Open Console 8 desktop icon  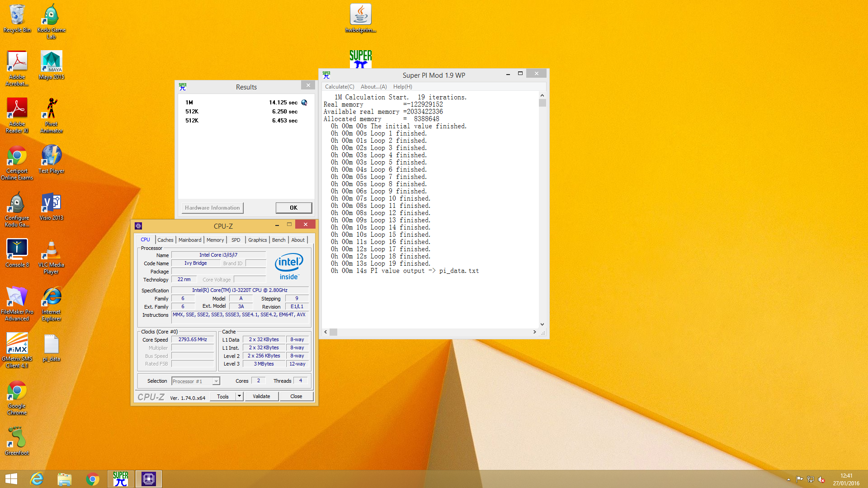pos(17,253)
